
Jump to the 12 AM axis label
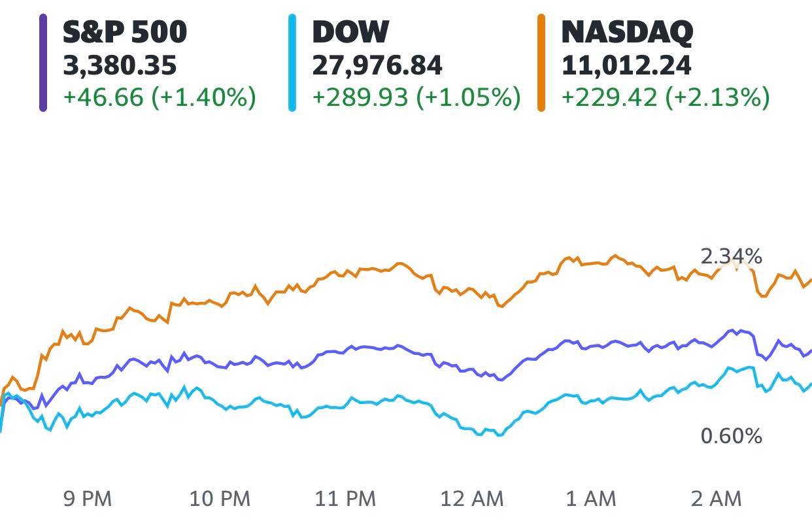tap(472, 499)
